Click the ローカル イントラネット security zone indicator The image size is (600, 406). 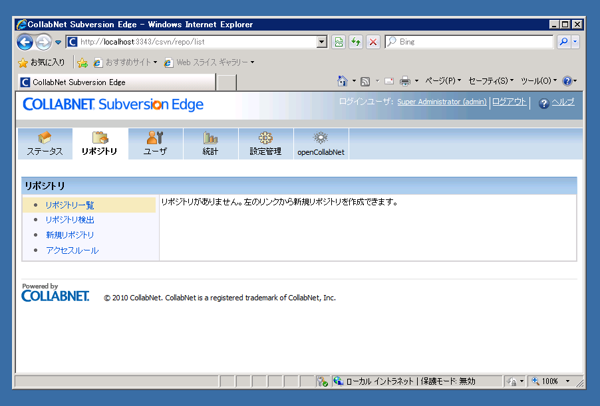click(x=406, y=381)
